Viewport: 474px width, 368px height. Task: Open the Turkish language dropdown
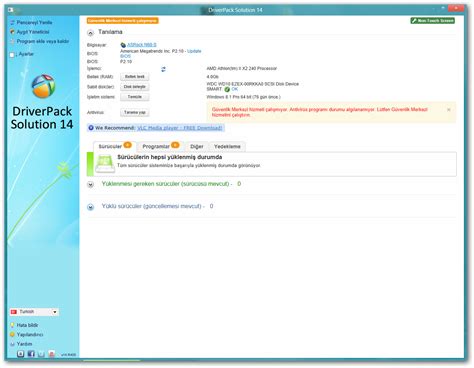[34, 312]
